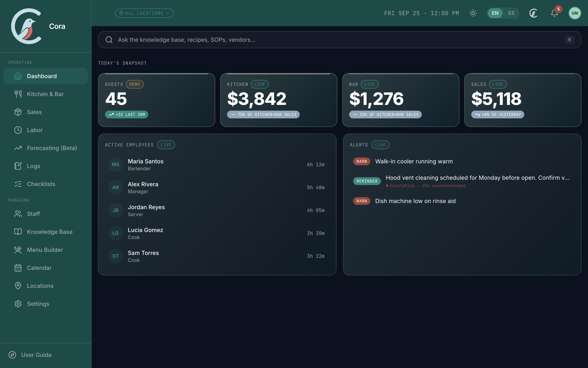This screenshot has height=368, width=588.
Task: Select Maria Santos employee row
Action: 217,165
